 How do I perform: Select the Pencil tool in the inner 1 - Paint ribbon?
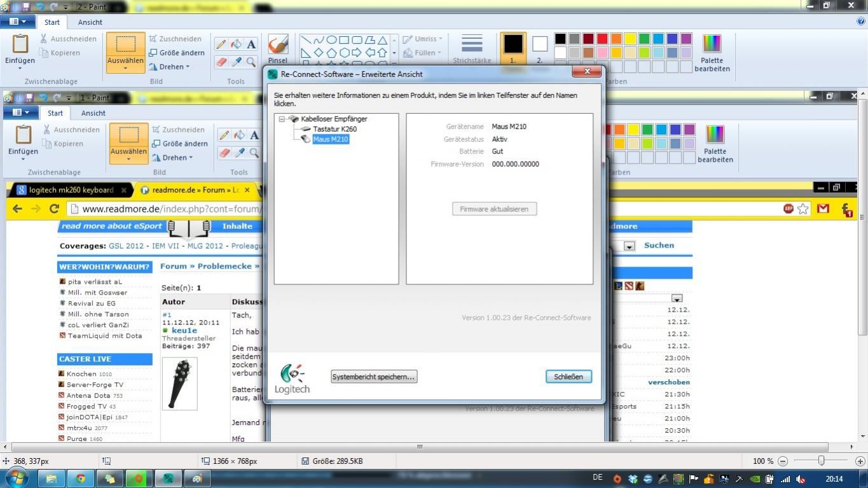pos(224,136)
